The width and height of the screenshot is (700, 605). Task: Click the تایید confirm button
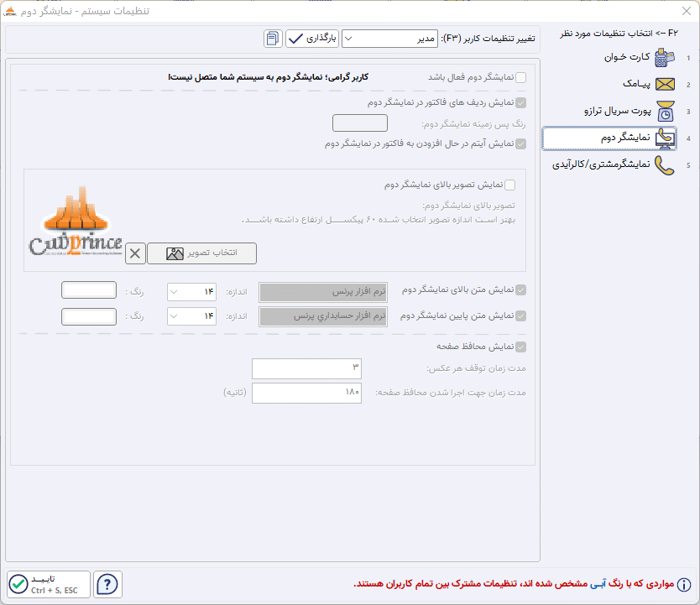pos(49,584)
